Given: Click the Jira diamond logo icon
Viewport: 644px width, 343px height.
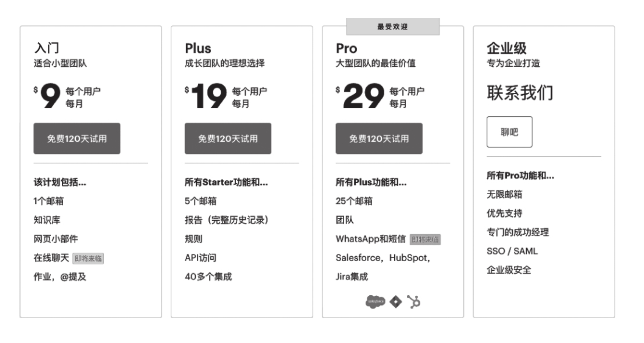Looking at the screenshot, I should (396, 302).
